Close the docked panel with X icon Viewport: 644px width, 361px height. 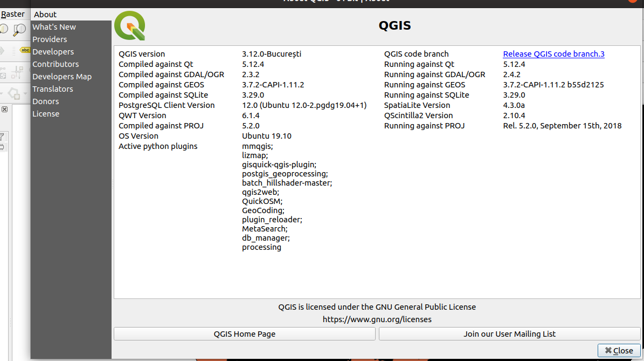[x=4, y=110]
